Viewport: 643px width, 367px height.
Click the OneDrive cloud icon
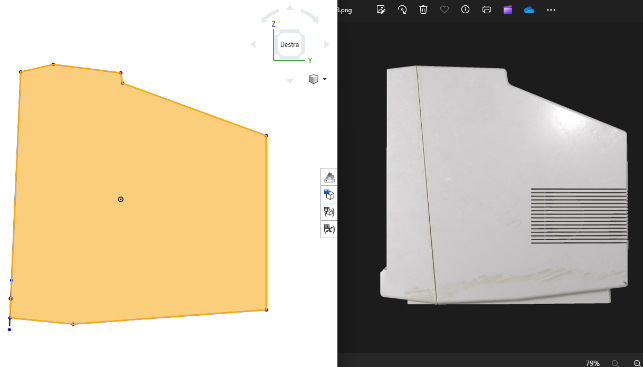click(x=529, y=10)
